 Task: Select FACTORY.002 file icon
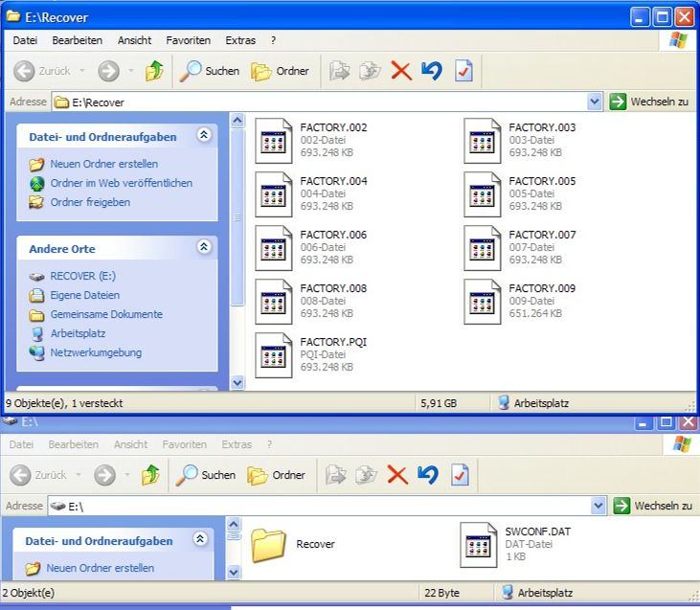click(274, 141)
